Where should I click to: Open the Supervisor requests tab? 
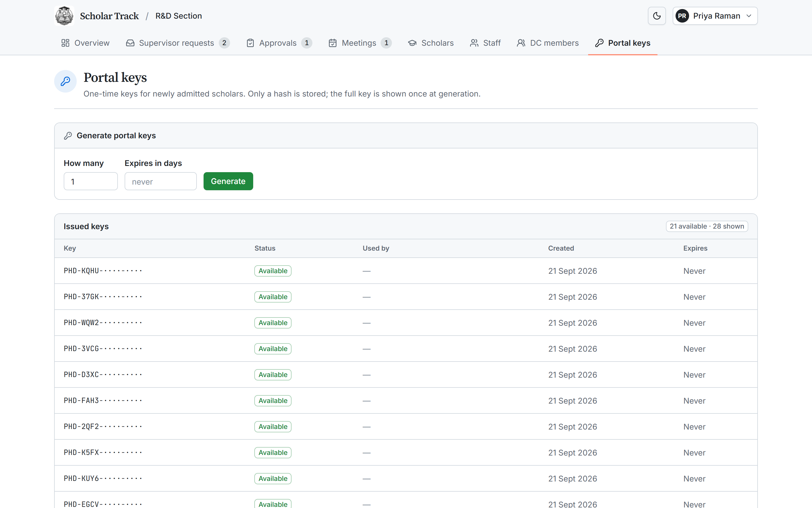(x=178, y=43)
